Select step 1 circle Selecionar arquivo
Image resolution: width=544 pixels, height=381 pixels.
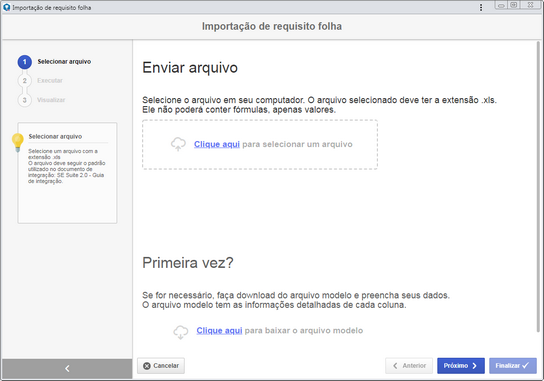tap(25, 62)
